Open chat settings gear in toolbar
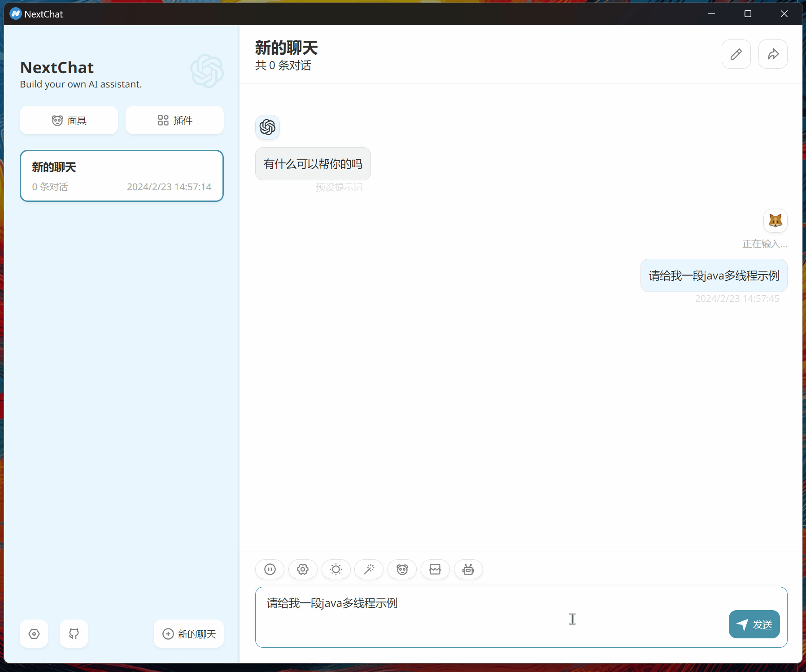 pyautogui.click(x=303, y=569)
